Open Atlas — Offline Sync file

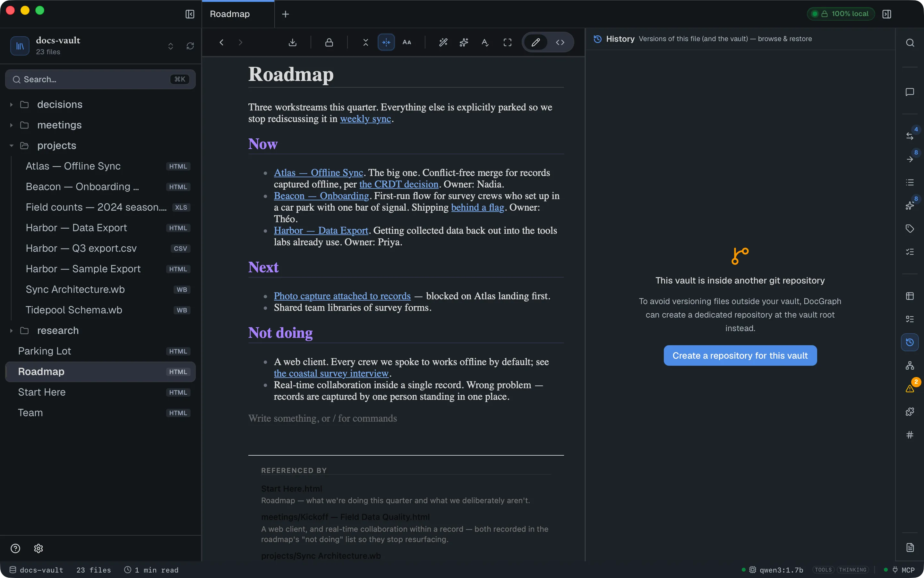pyautogui.click(x=100, y=166)
